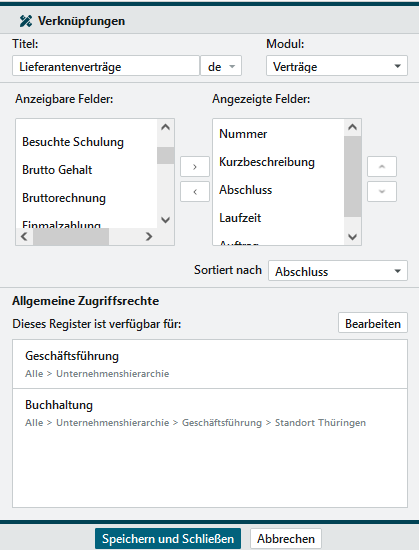419x550 pixels.
Task: Move selected field to Angezeigte Felder with right arrow
Action: (195, 167)
